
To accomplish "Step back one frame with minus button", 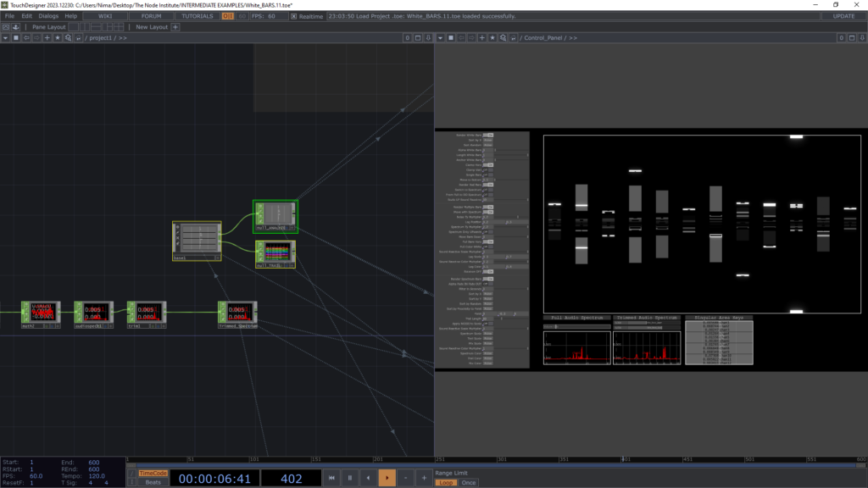I will coord(405,479).
